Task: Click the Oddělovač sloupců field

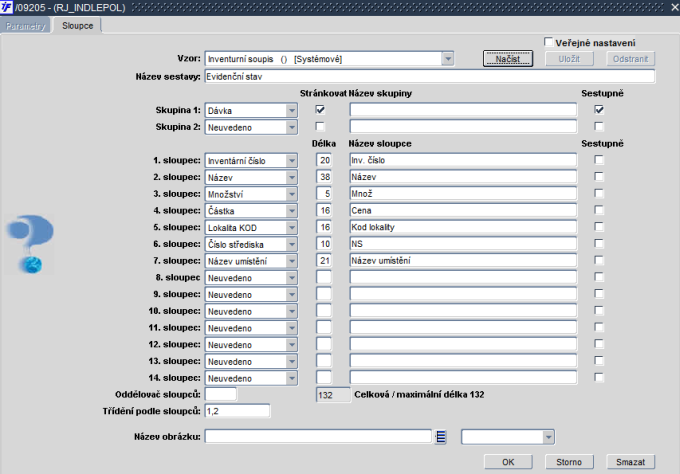Action: (x=221, y=394)
